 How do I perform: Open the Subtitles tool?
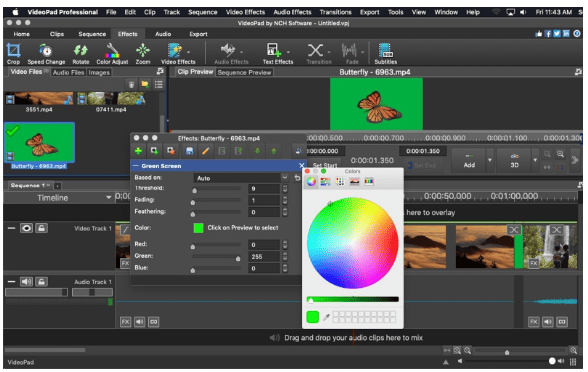pyautogui.click(x=386, y=54)
